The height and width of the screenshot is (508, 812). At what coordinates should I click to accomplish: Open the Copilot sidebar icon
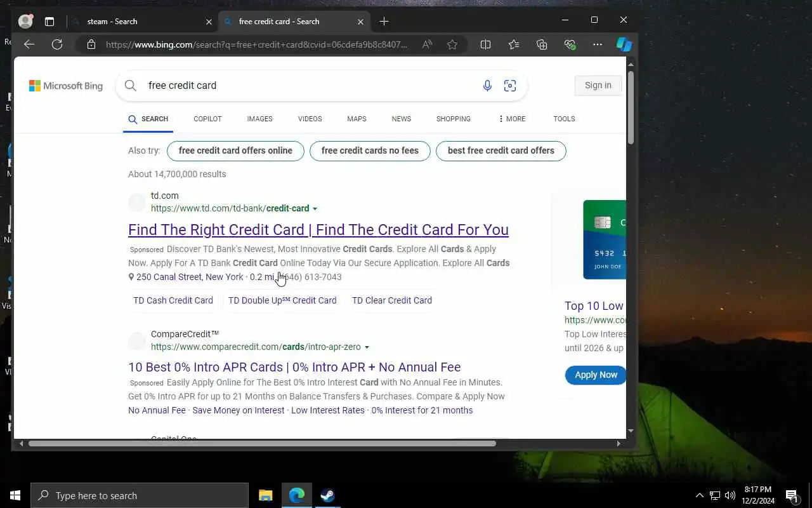(x=624, y=44)
